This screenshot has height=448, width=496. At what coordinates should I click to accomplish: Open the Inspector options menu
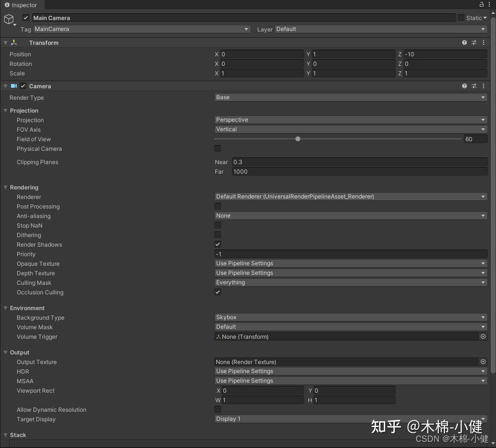coord(489,4)
